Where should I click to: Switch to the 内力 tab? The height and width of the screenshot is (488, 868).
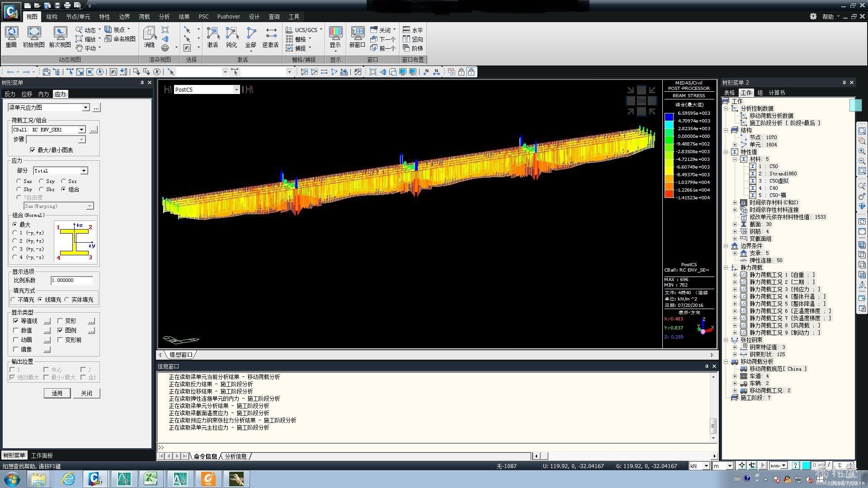click(43, 94)
